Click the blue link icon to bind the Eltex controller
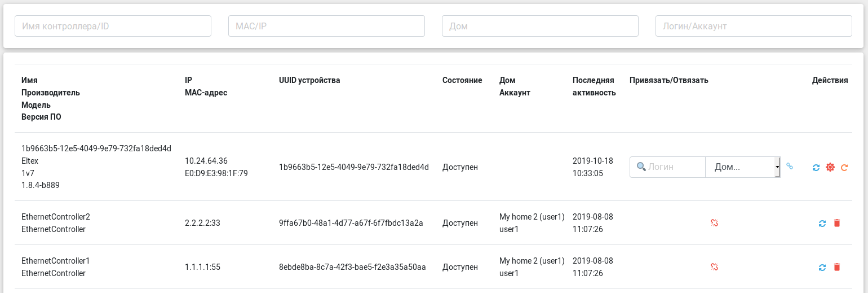 pos(790,167)
